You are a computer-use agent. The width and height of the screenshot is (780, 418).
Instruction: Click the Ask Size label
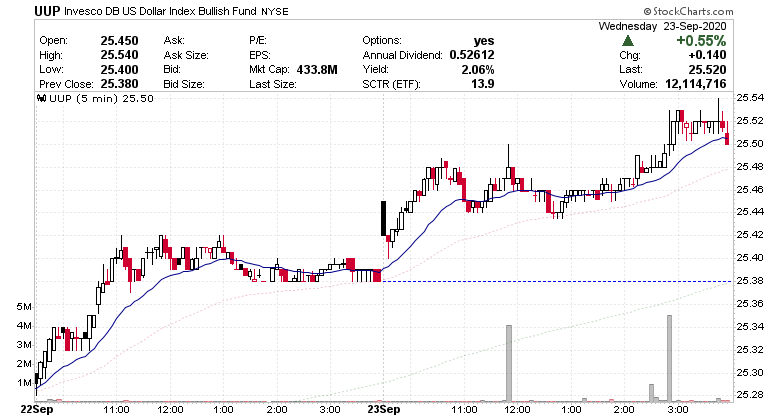[186, 55]
